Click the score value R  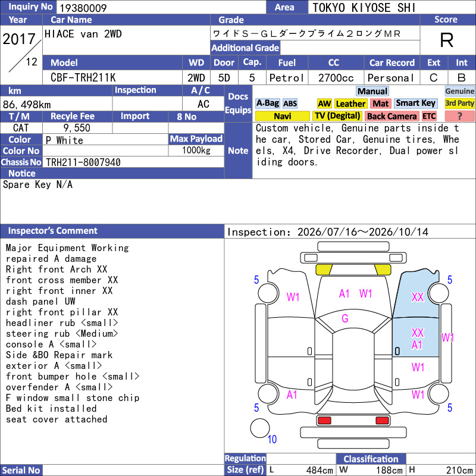[447, 40]
